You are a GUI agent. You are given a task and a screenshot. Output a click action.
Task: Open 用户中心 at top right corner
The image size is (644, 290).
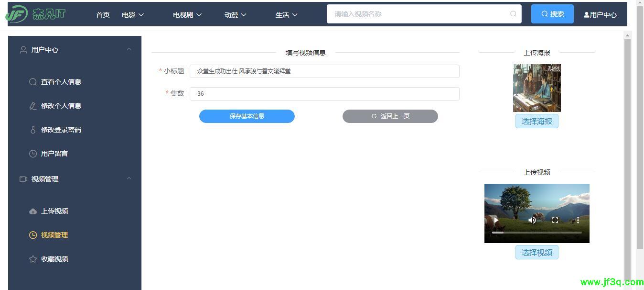point(601,14)
